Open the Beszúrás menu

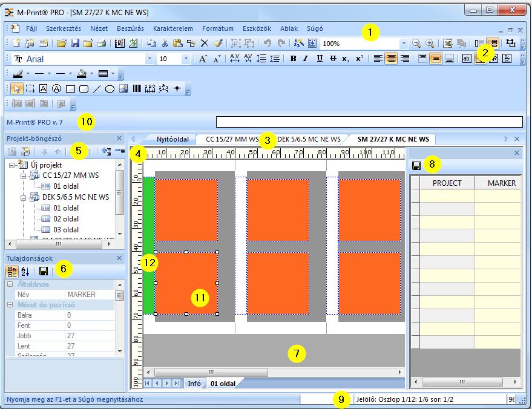coord(130,28)
